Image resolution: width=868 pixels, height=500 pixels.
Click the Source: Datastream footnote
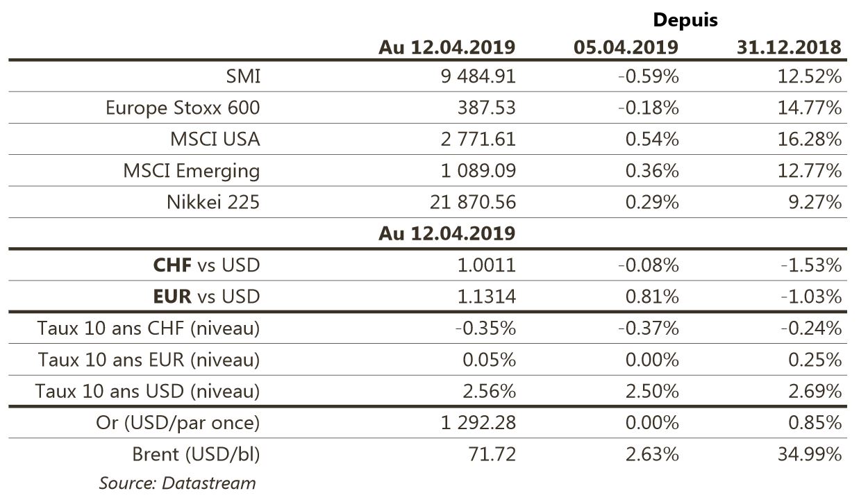click(177, 483)
